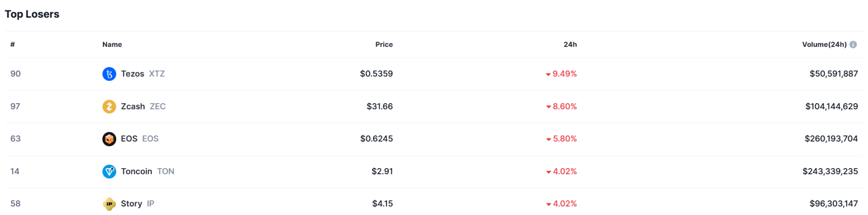The height and width of the screenshot is (215, 868).
Task: Click the Top Losers heading
Action: click(x=32, y=14)
